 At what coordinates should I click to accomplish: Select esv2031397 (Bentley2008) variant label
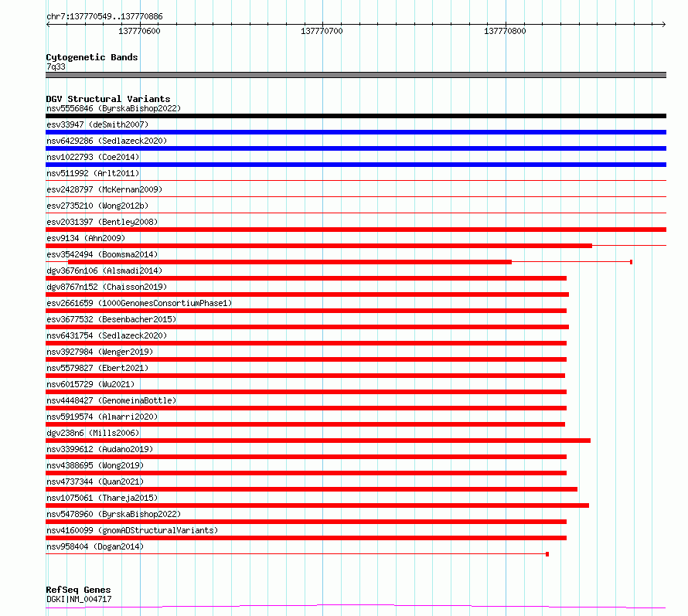(x=102, y=222)
